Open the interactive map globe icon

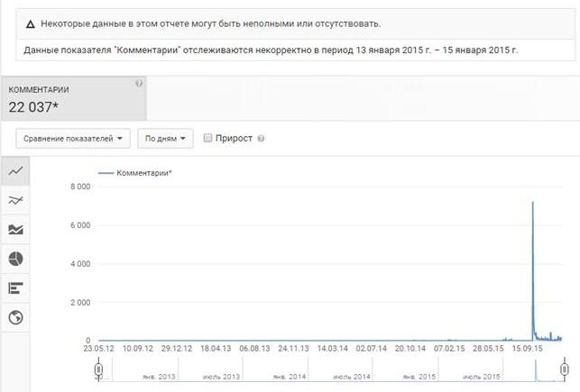tap(15, 317)
